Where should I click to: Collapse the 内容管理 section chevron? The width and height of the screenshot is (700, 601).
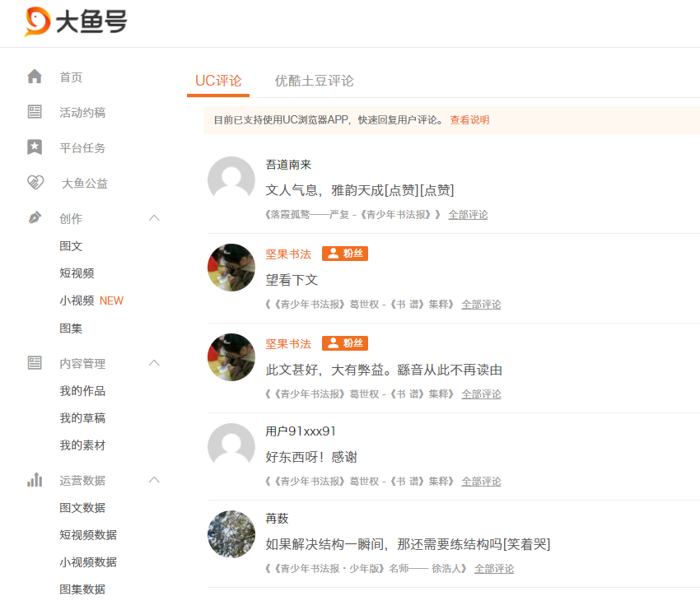154,363
